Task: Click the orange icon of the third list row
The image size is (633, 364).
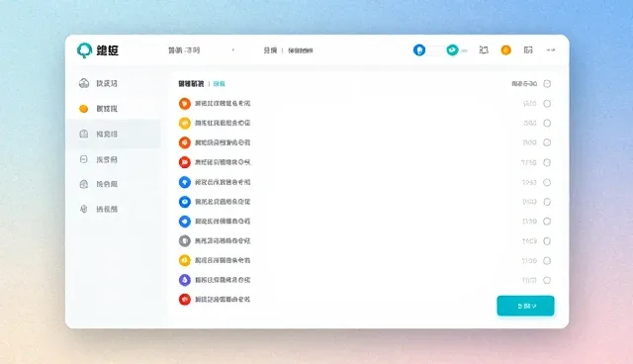Action: coord(185,142)
